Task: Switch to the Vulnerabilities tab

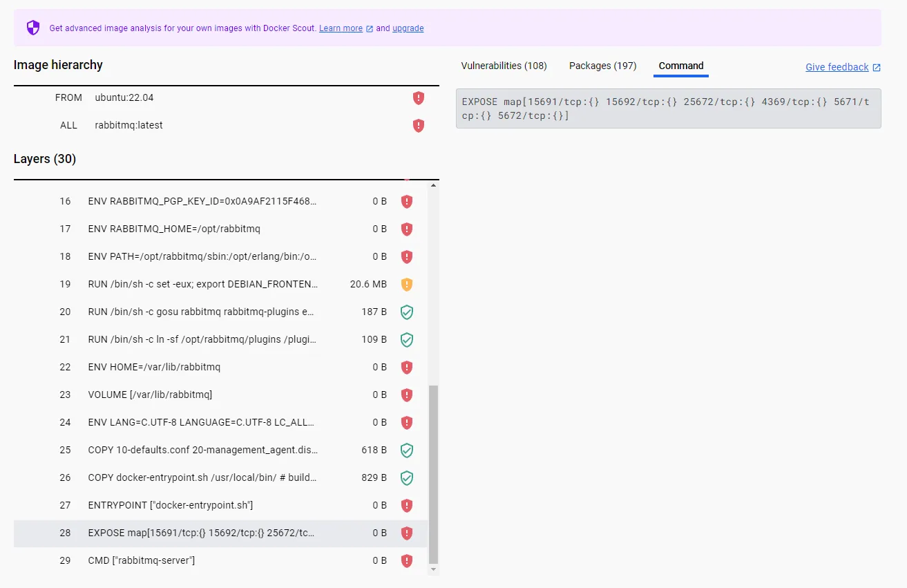Action: pos(504,66)
